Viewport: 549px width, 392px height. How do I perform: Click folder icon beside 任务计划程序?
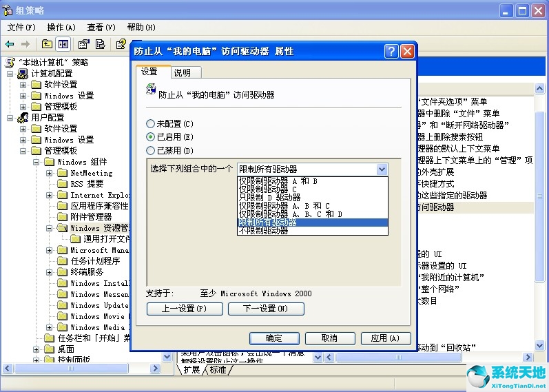pos(62,260)
